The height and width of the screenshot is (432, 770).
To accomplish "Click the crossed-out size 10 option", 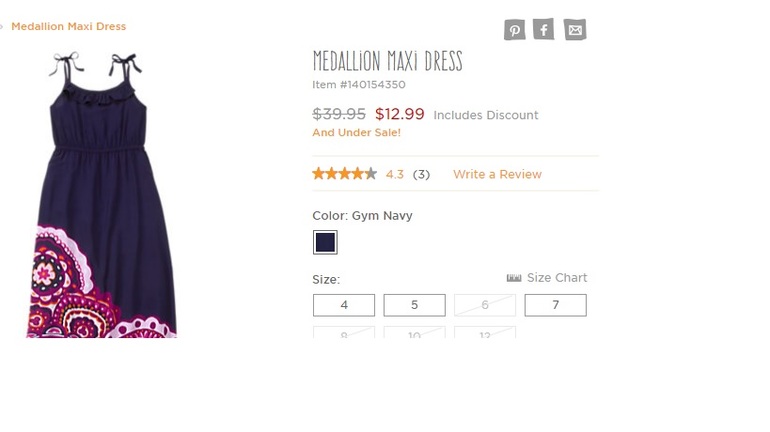I will (414, 333).
